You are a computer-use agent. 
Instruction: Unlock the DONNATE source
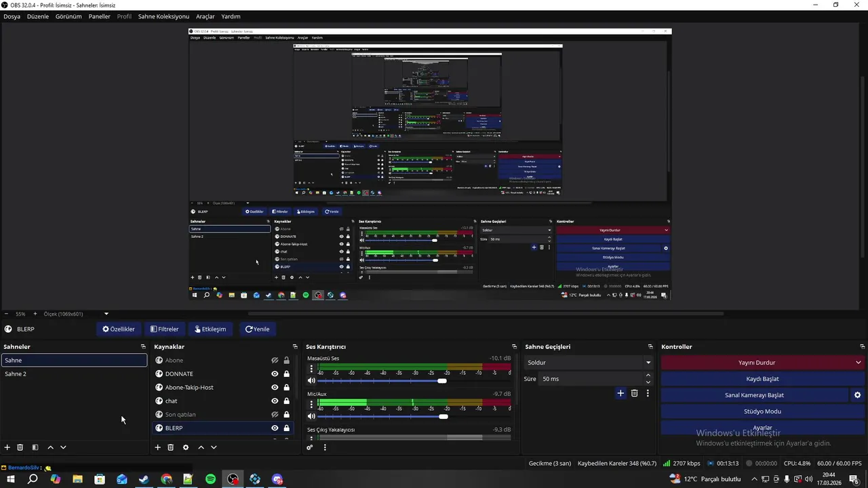point(287,374)
